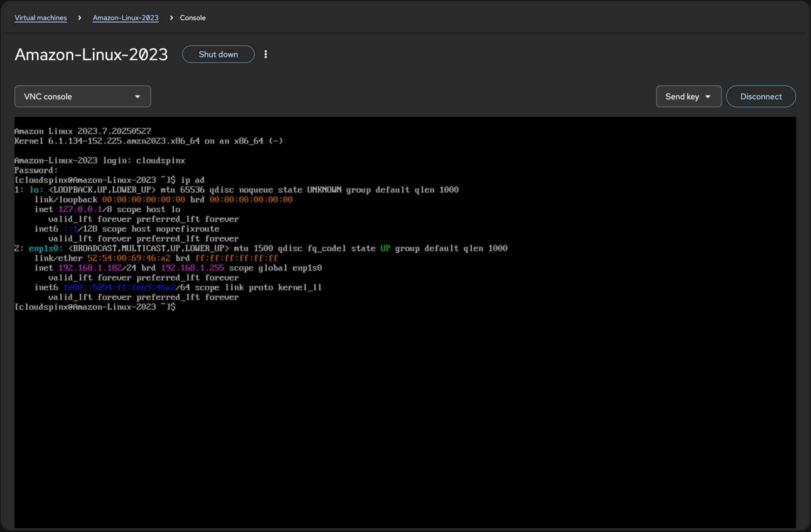Click the Amazon-Linux-2023 page title
This screenshot has width=811, height=532.
pos(91,54)
